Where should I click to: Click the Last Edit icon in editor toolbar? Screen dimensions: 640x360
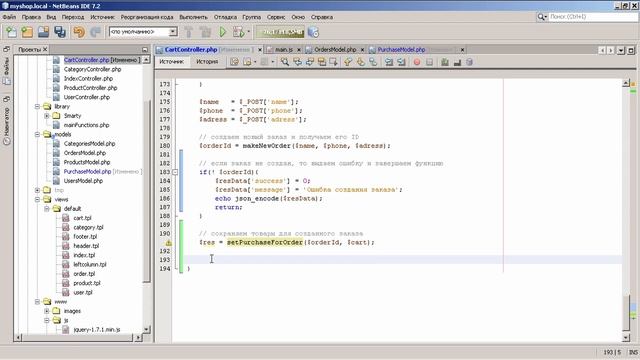(x=234, y=62)
